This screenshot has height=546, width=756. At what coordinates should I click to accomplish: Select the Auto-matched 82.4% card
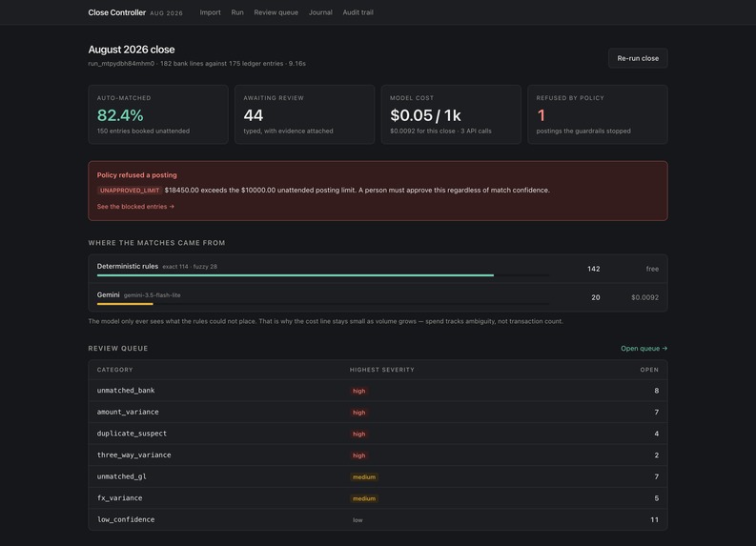[x=158, y=114]
